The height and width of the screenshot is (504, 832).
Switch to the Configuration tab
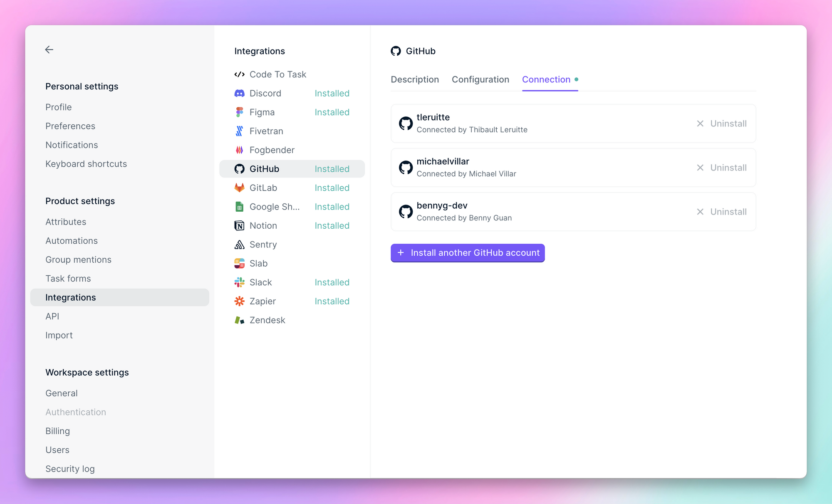click(480, 79)
